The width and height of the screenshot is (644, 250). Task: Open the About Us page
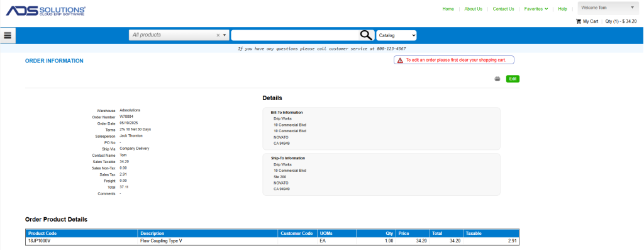coord(473,9)
